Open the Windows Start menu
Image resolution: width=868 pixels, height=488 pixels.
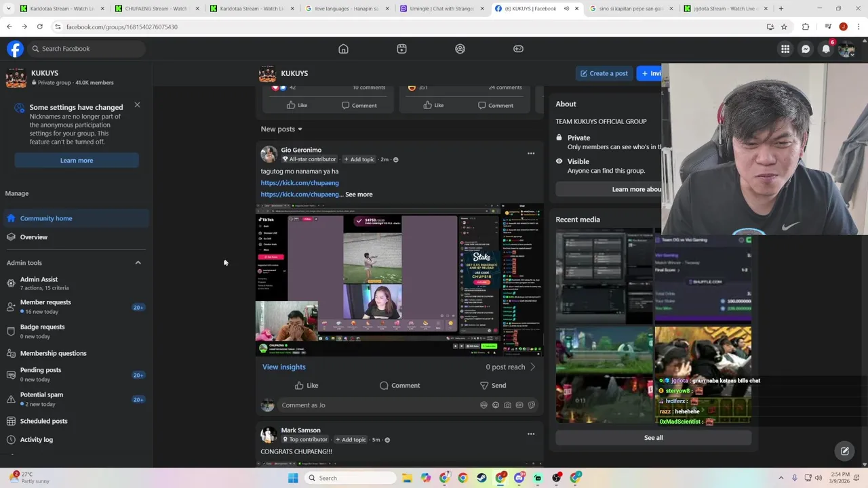pos(293,478)
